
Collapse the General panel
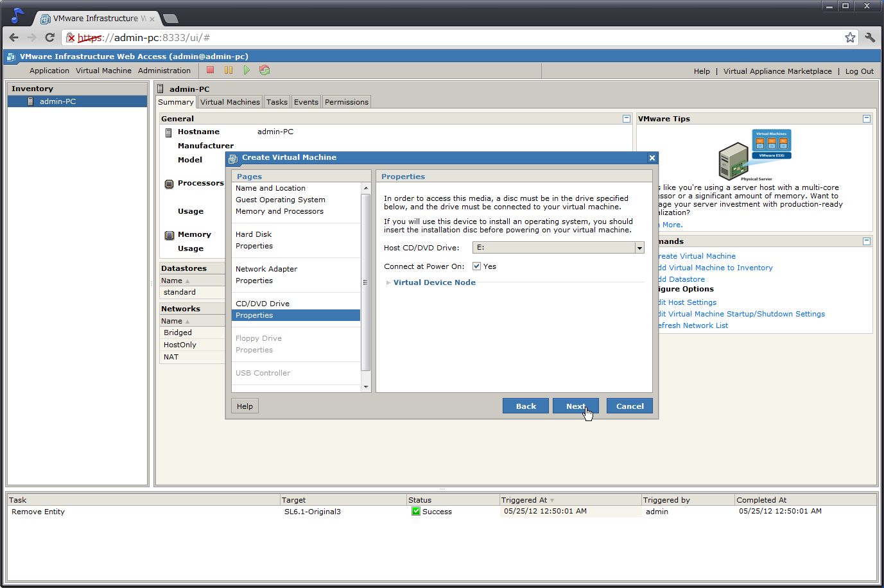(x=627, y=119)
